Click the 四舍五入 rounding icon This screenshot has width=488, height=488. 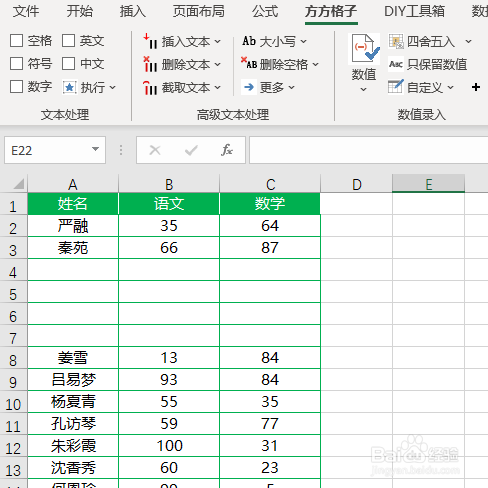point(396,41)
